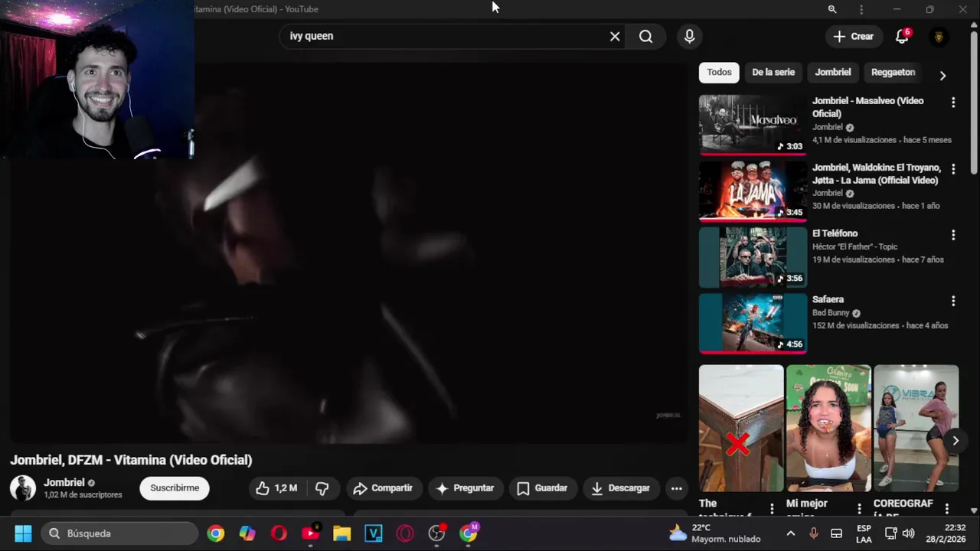Open the Copilot taskbar icon

[247, 533]
